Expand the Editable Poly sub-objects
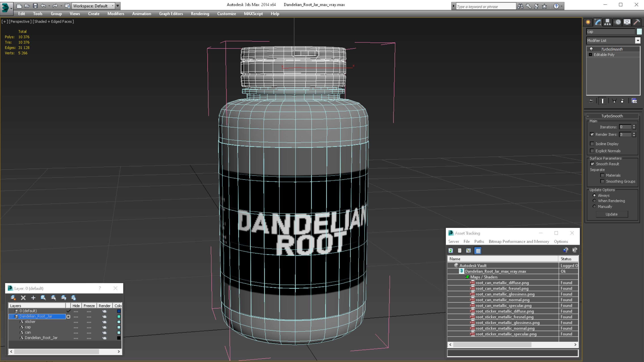 pos(590,55)
